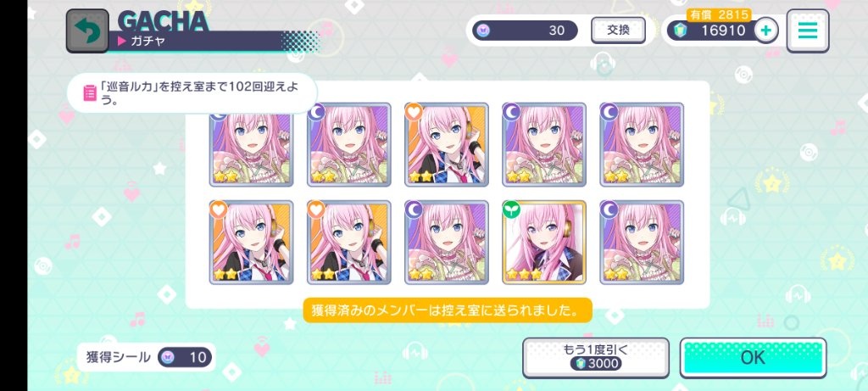Tap the 獲得済みのメンバー notification banner

448,310
